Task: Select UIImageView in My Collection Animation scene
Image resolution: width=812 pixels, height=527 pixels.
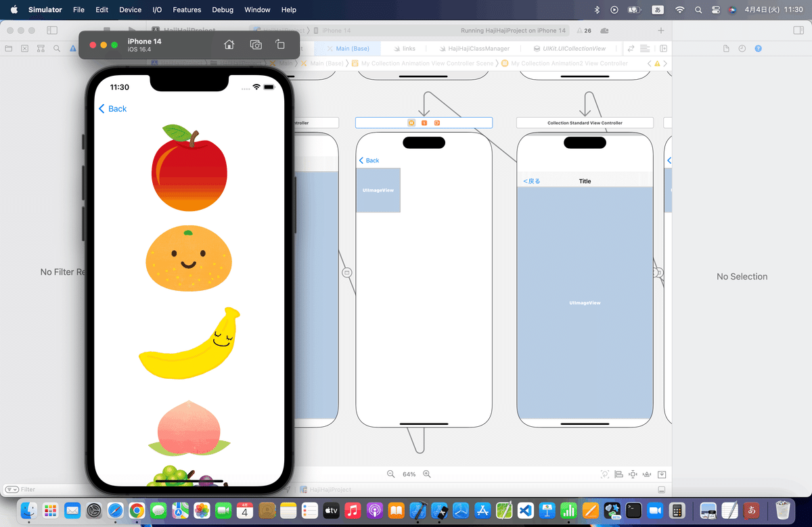Action: pyautogui.click(x=378, y=190)
